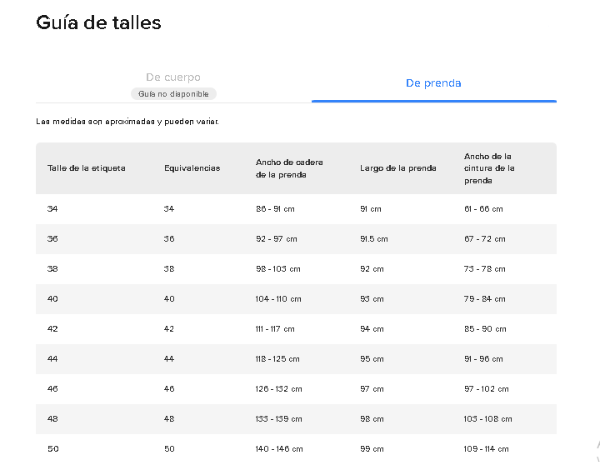This screenshot has height=462, width=600.
Task: Click the Ancho de la cintura header
Action: [x=489, y=168]
